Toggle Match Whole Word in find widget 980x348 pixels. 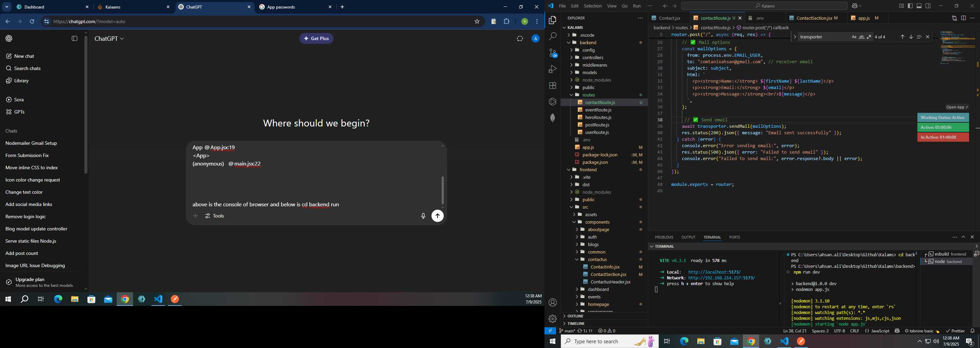point(861,37)
